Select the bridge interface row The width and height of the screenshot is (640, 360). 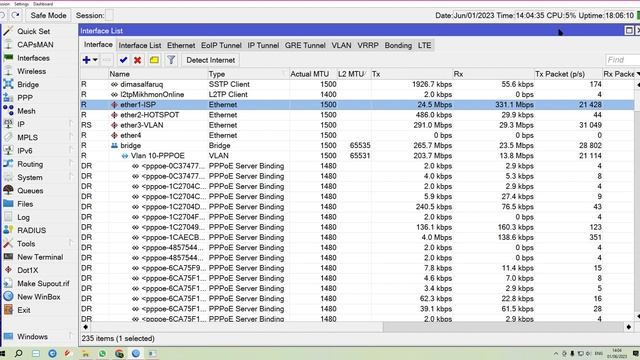point(357,145)
